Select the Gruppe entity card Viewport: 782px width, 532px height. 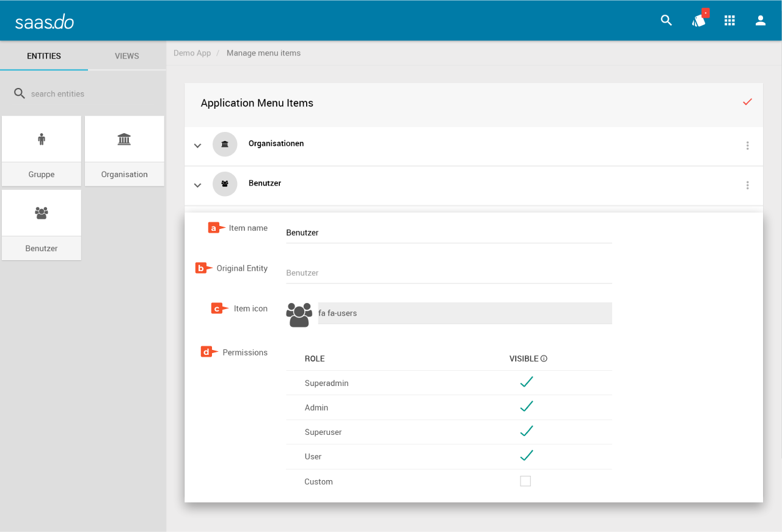pyautogui.click(x=42, y=151)
